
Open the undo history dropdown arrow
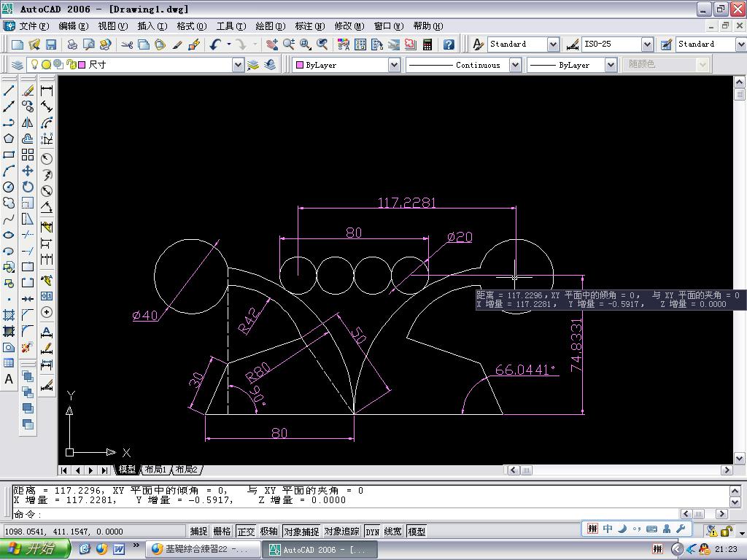click(x=229, y=44)
